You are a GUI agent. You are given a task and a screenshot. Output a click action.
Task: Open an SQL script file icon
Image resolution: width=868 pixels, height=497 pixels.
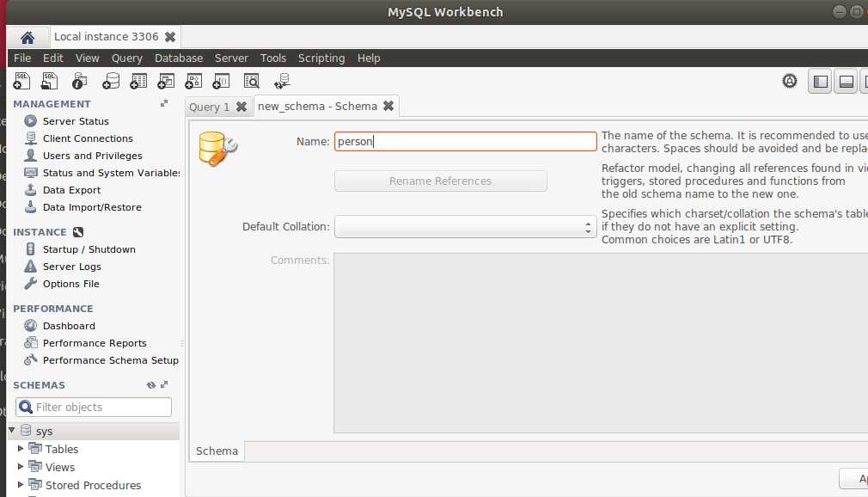(49, 81)
